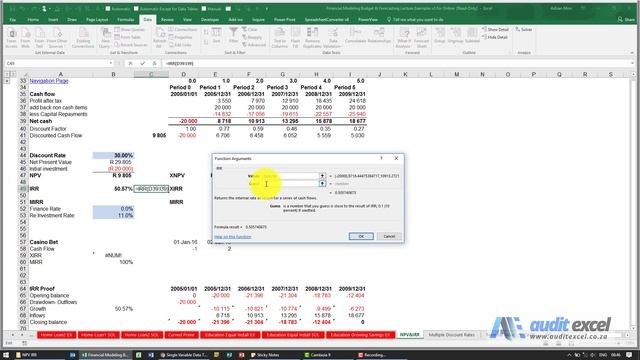Click the Text to Columns icon
The image size is (640, 360).
[x=280, y=38]
